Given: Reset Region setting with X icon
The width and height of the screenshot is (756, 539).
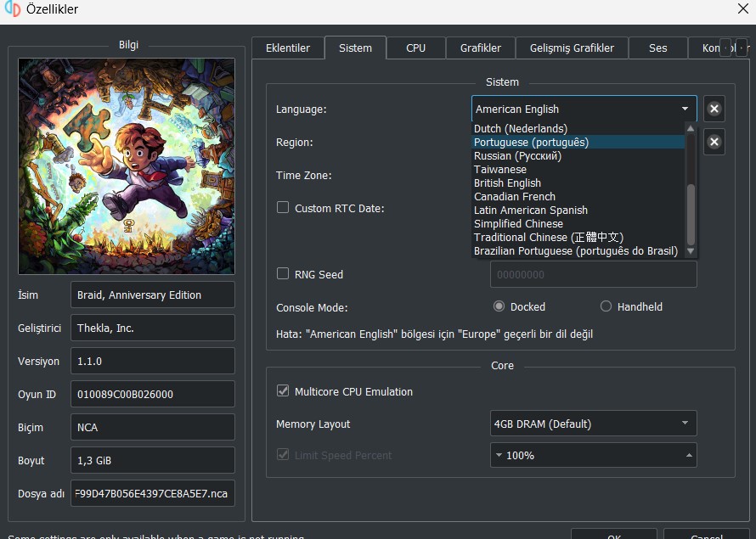Looking at the screenshot, I should [x=714, y=142].
